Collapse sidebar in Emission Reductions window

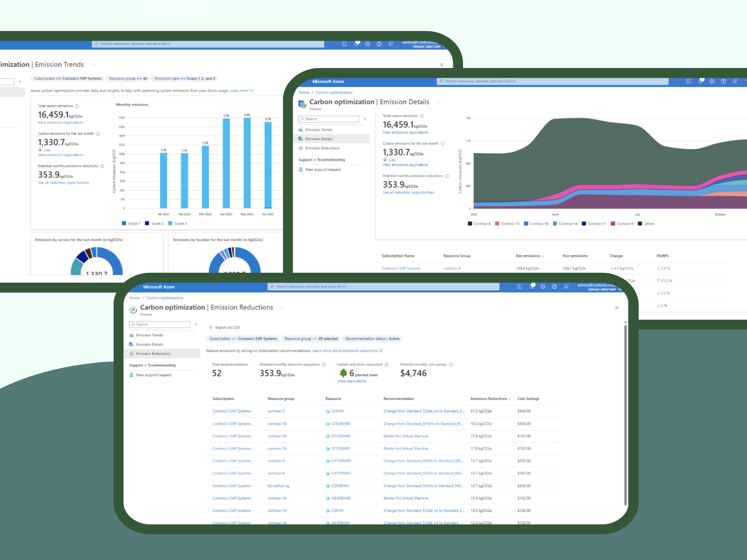196,324
